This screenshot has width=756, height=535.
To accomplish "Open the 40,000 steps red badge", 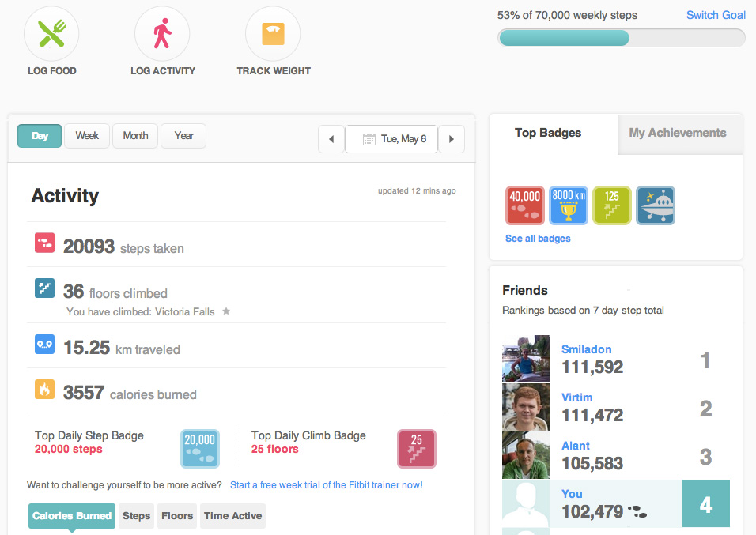I will (x=525, y=205).
